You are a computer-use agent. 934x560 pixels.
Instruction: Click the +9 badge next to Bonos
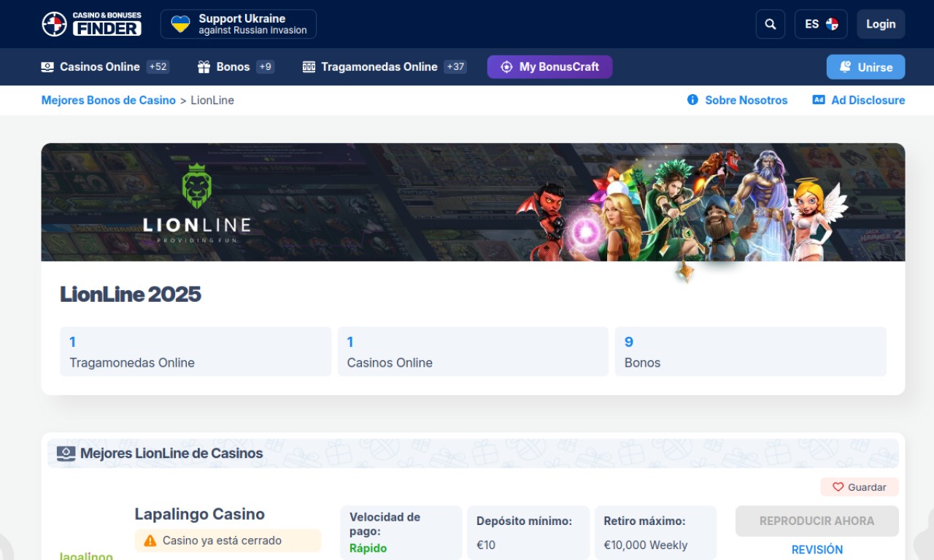266,66
